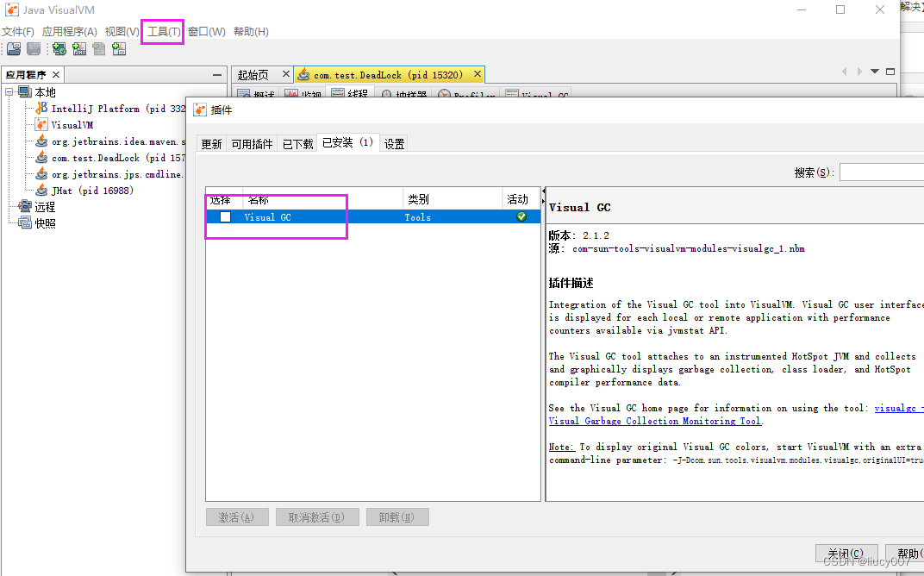This screenshot has width=924, height=576.
Task: Open the 视图(V) menu
Action: (x=122, y=31)
